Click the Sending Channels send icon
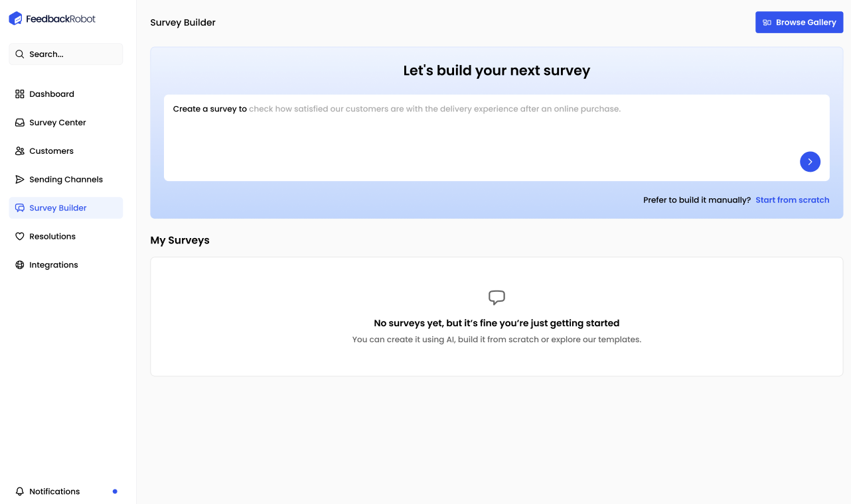Viewport: 851px width, 504px height. pyautogui.click(x=19, y=179)
